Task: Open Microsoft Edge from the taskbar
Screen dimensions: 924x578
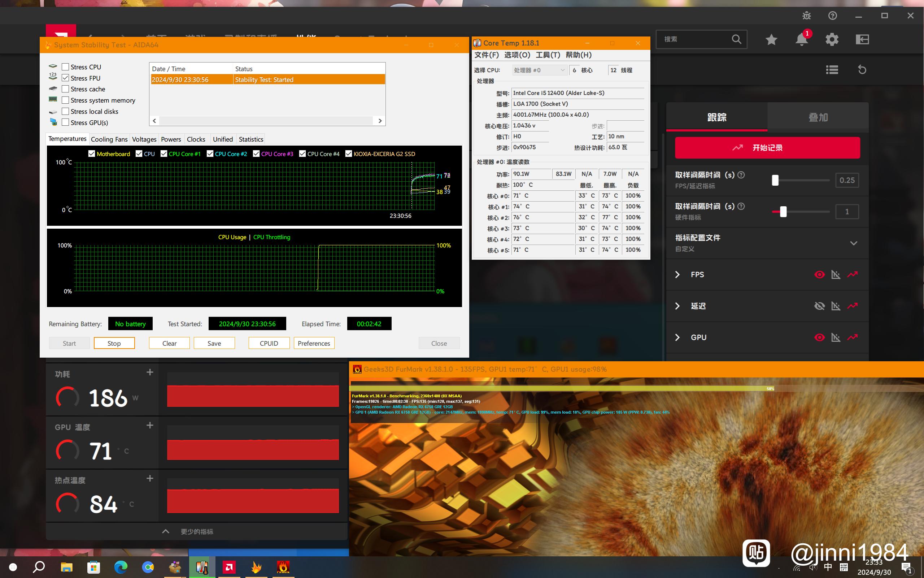Action: click(x=121, y=567)
